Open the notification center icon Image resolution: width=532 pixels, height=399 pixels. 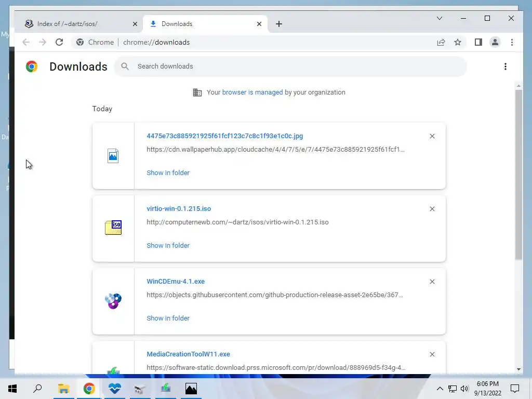pyautogui.click(x=515, y=389)
